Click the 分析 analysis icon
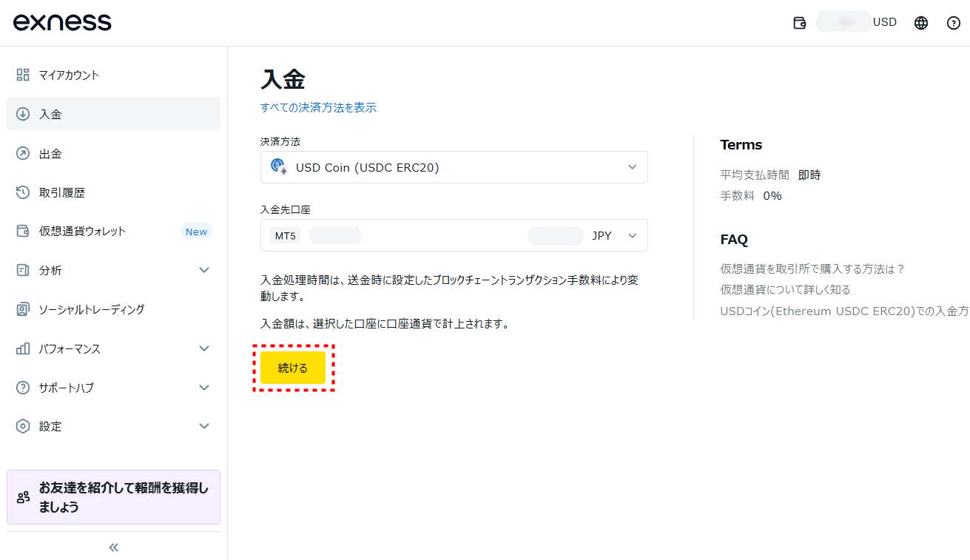 [23, 270]
